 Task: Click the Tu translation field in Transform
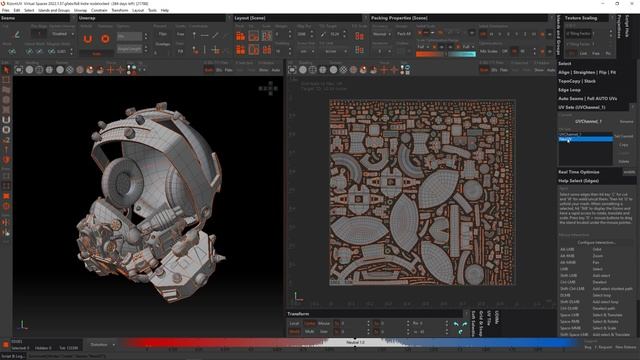(x=351, y=323)
